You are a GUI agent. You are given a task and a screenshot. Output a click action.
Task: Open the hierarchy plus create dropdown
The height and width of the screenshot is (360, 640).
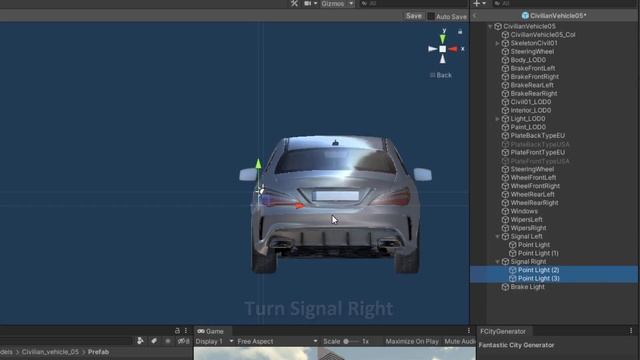[479, 4]
